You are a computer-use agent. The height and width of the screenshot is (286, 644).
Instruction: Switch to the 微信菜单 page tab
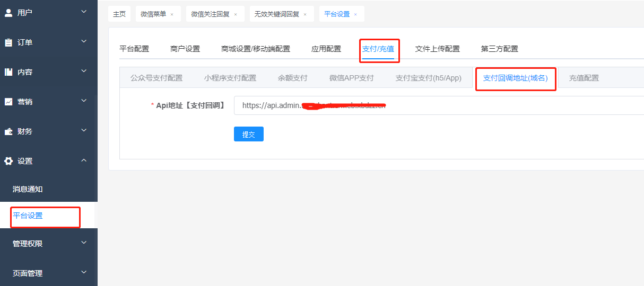[x=153, y=14]
